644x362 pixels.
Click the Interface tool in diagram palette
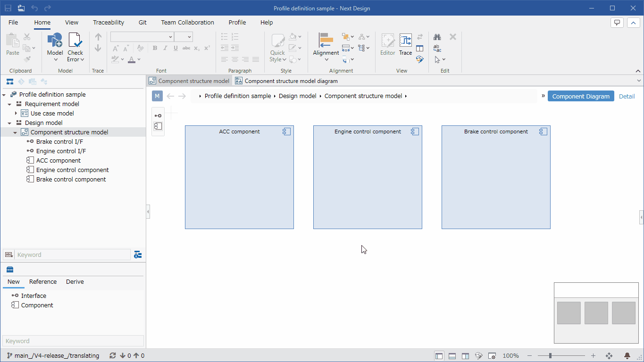[158, 115]
